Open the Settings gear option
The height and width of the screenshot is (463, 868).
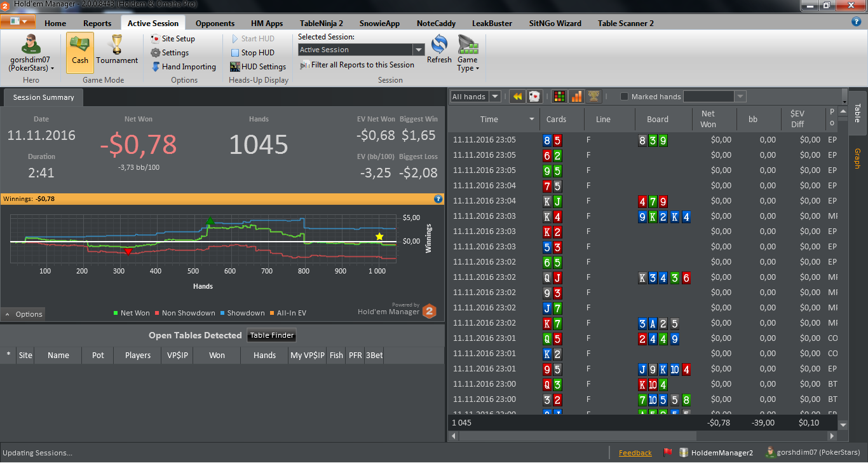click(169, 53)
